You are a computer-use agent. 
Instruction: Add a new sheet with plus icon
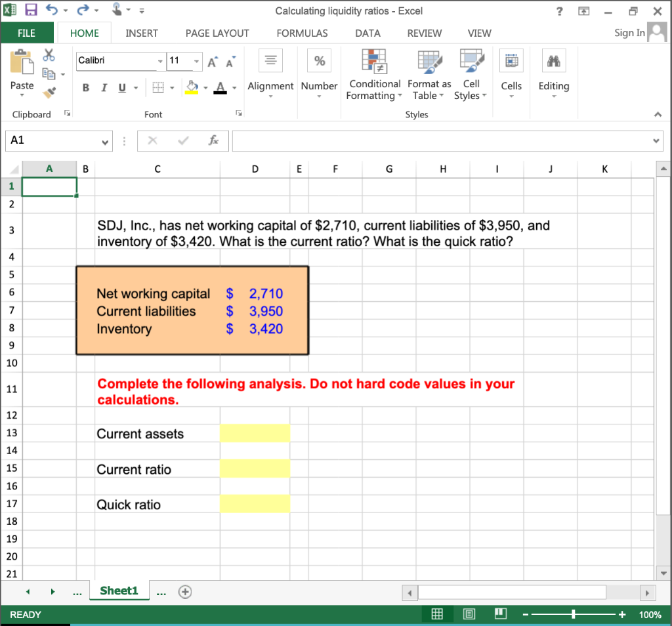[x=184, y=592]
